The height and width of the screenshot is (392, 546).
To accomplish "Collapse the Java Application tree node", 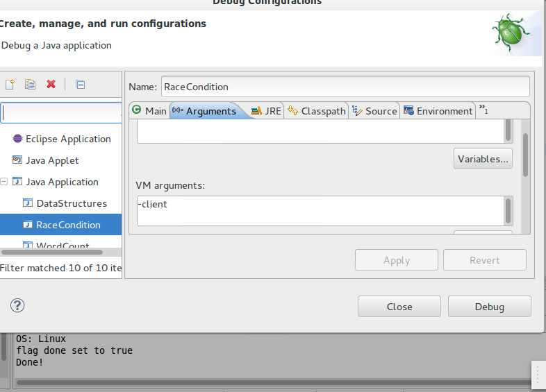I will pos(4,182).
